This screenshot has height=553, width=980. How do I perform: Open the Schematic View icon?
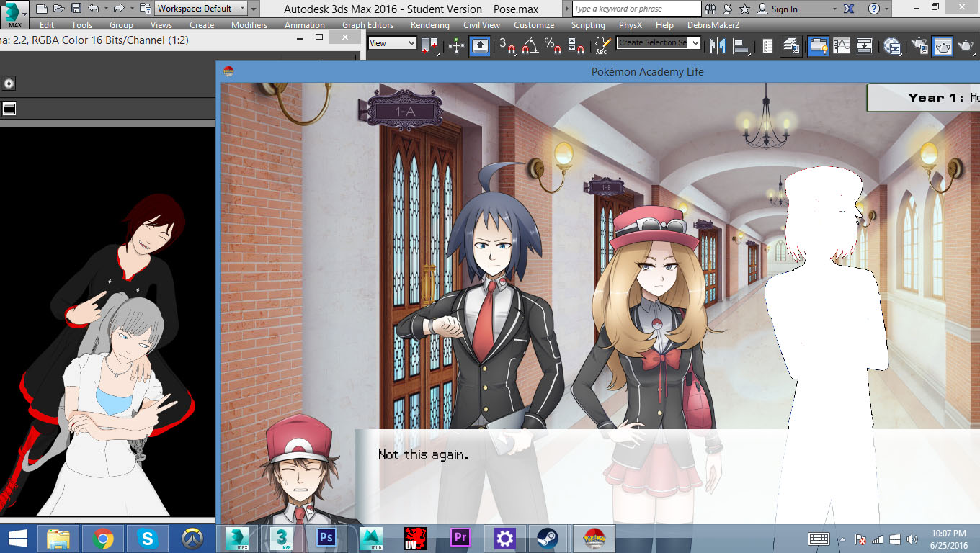point(865,46)
